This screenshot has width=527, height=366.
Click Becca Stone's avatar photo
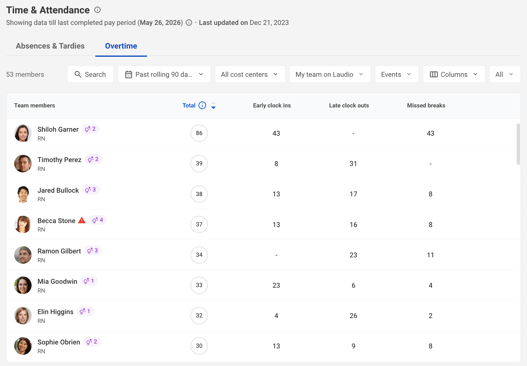[x=23, y=224]
